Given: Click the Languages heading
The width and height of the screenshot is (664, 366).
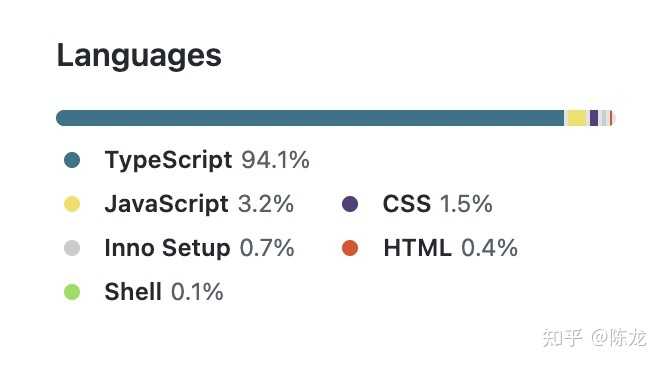Looking at the screenshot, I should [x=139, y=56].
